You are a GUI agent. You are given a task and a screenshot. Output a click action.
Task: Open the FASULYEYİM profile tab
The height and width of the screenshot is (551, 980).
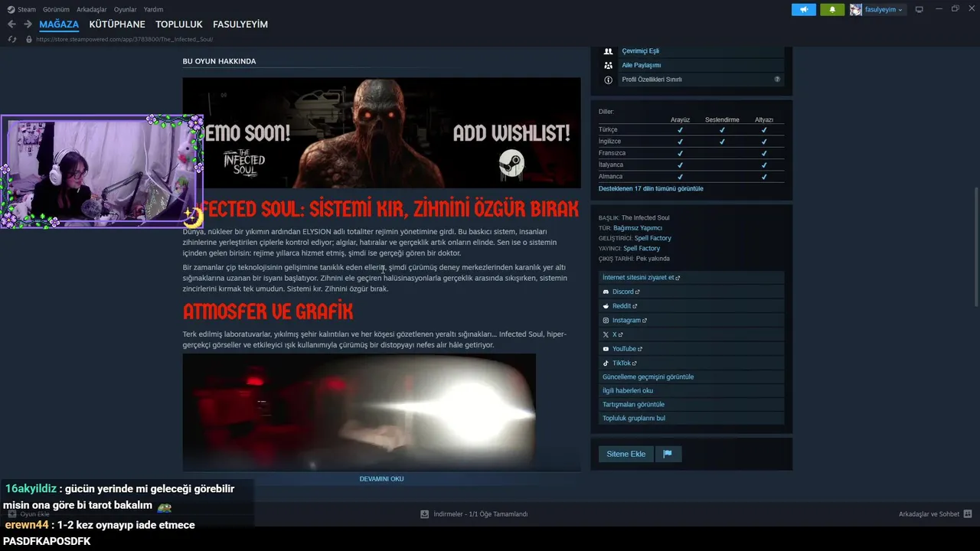[240, 24]
